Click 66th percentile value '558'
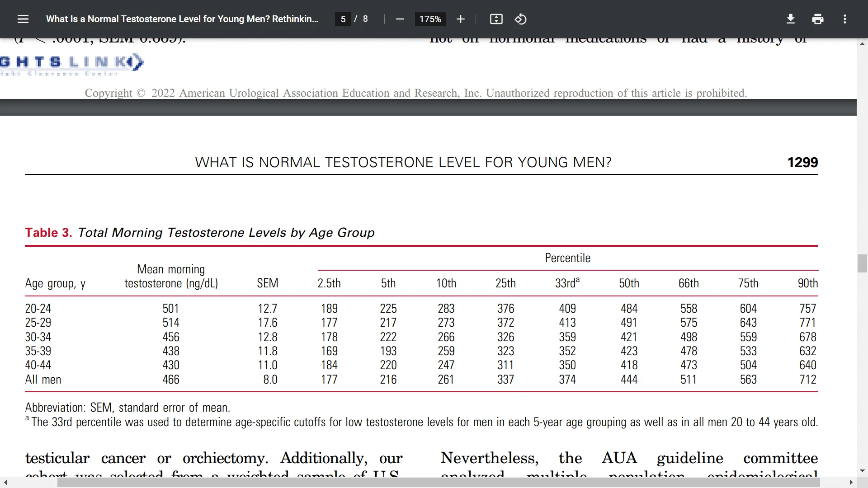 [x=689, y=309]
